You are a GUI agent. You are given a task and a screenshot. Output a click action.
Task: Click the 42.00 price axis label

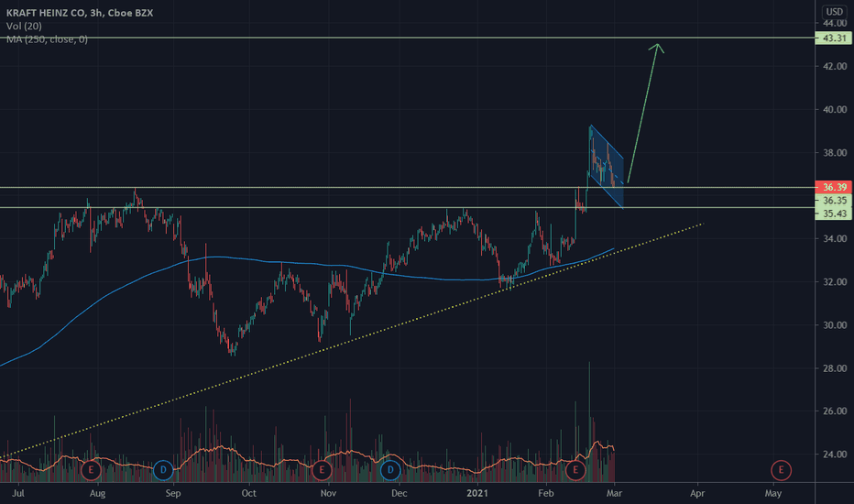pyautogui.click(x=835, y=67)
